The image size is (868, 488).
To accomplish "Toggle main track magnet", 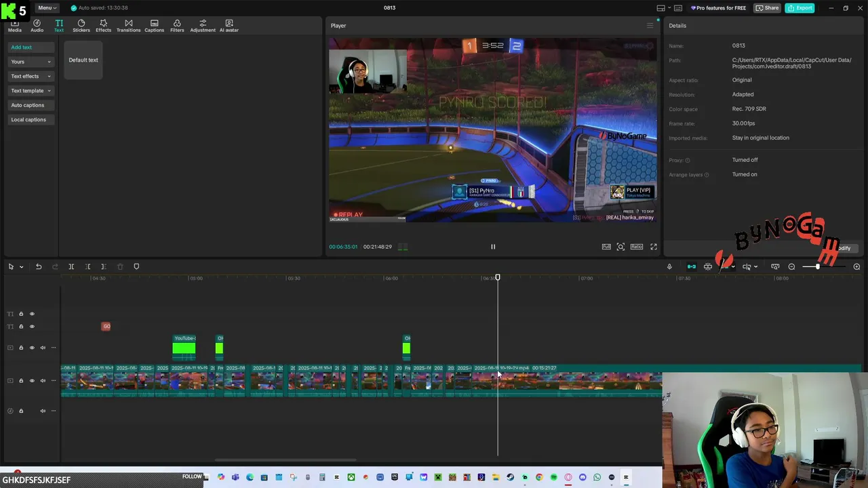I will point(692,266).
